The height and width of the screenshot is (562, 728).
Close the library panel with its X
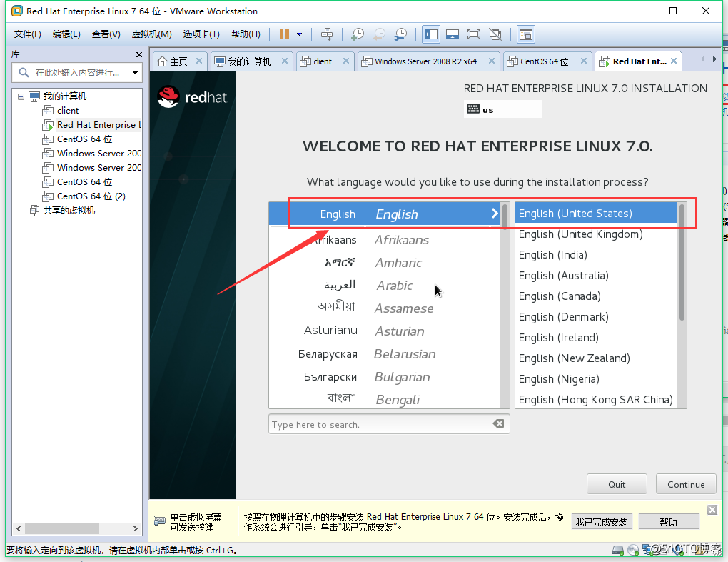pyautogui.click(x=139, y=55)
